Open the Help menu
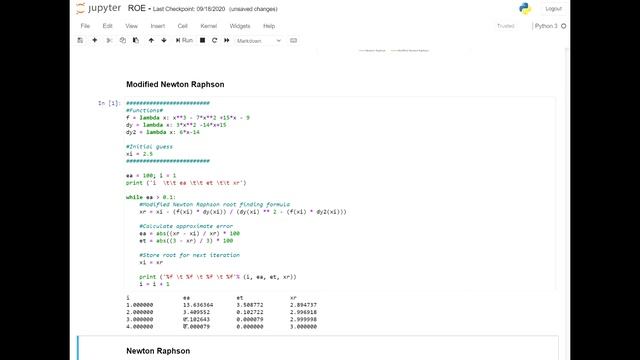The width and height of the screenshot is (640, 360). [x=269, y=26]
